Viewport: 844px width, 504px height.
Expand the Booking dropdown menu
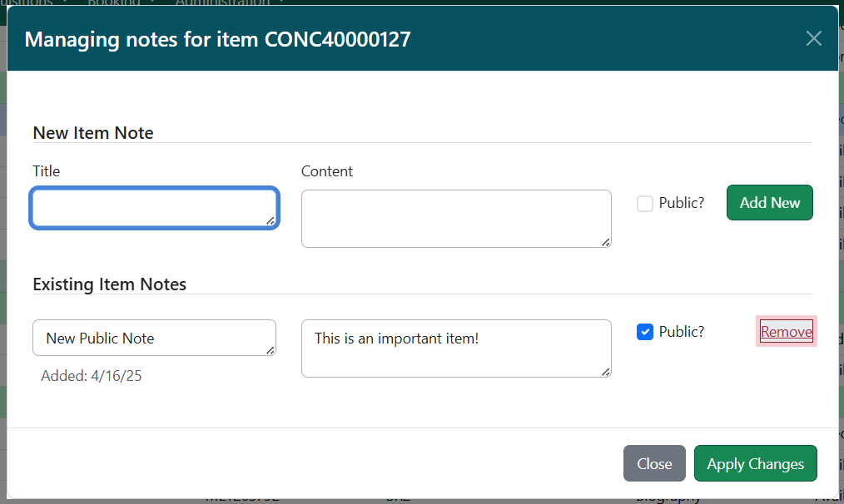(x=117, y=3)
